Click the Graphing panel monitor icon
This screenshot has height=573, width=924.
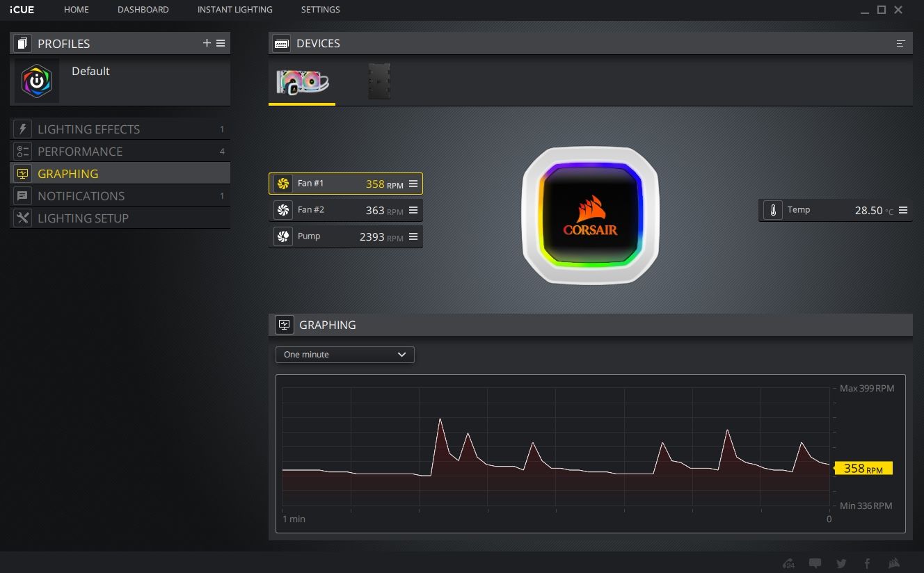285,325
